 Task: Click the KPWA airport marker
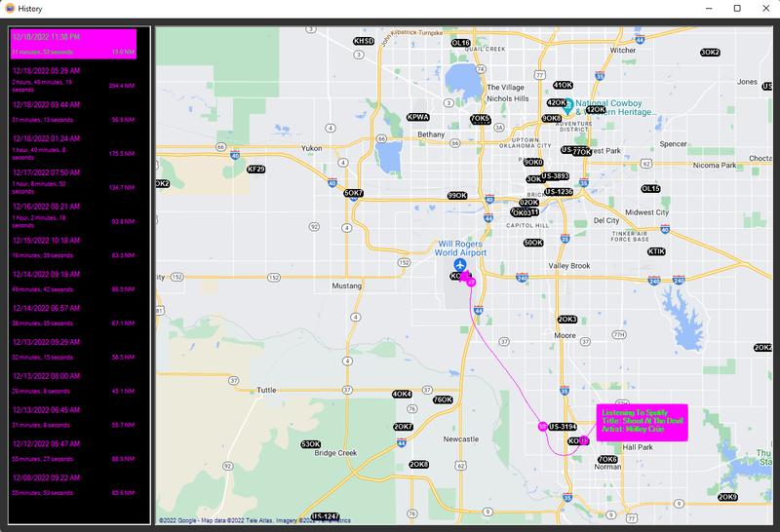417,117
